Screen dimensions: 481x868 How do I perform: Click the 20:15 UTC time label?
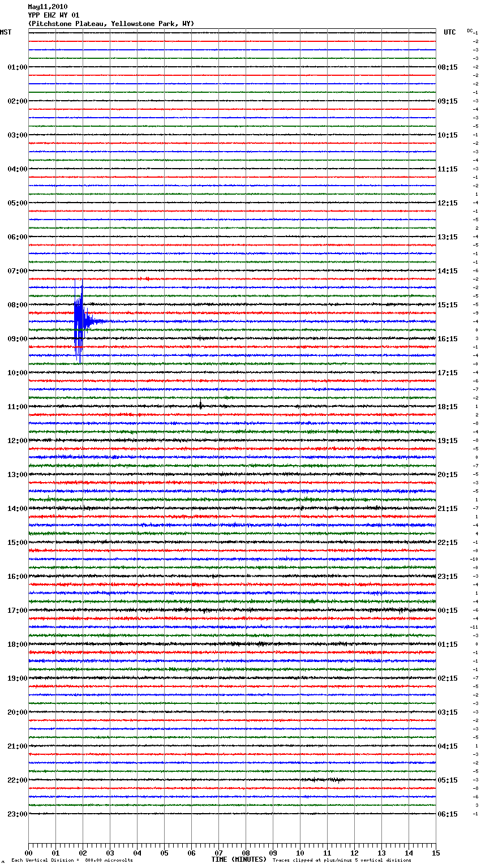click(x=448, y=475)
